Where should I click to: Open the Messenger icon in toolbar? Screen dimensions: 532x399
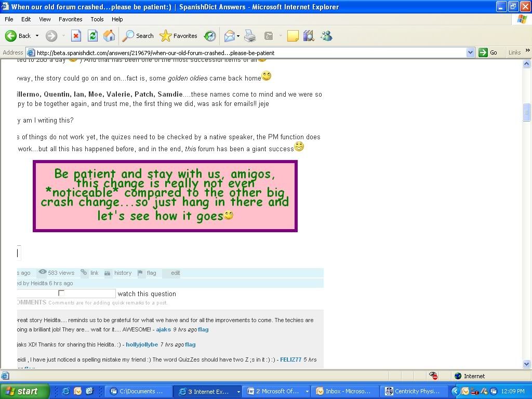click(x=326, y=36)
